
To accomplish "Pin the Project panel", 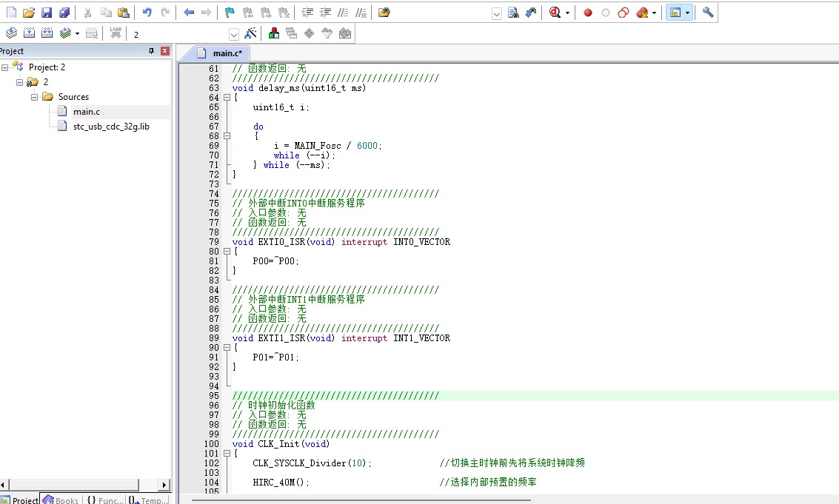I will 151,51.
